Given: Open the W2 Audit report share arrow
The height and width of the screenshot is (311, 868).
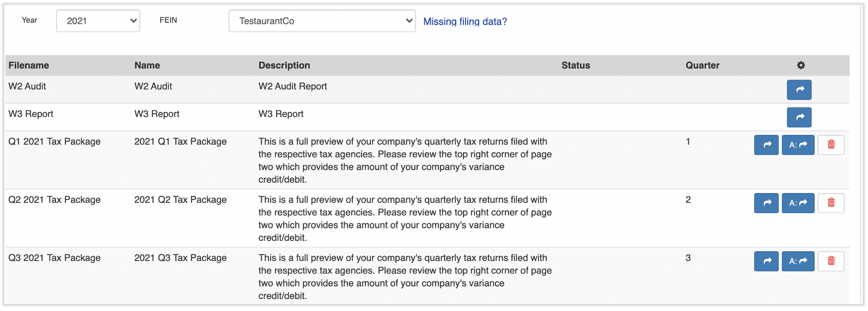Looking at the screenshot, I should tap(799, 90).
